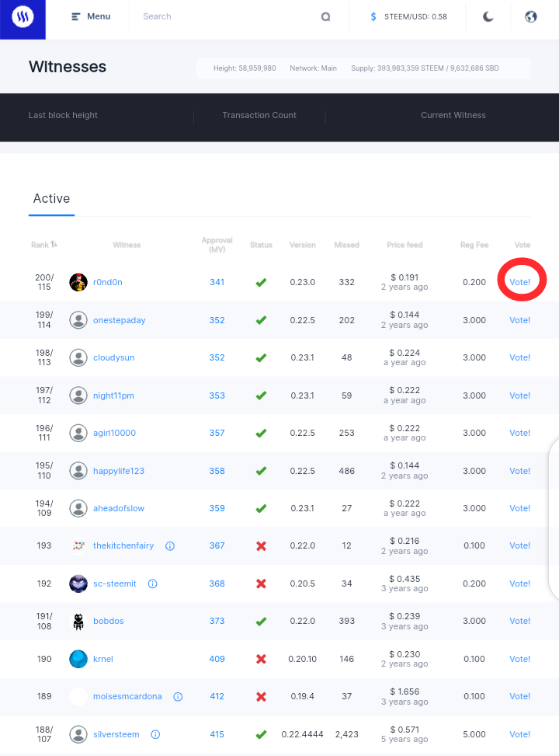Click price feed $ 1.656 value
Viewport: 559px width, 756px height.
[404, 692]
